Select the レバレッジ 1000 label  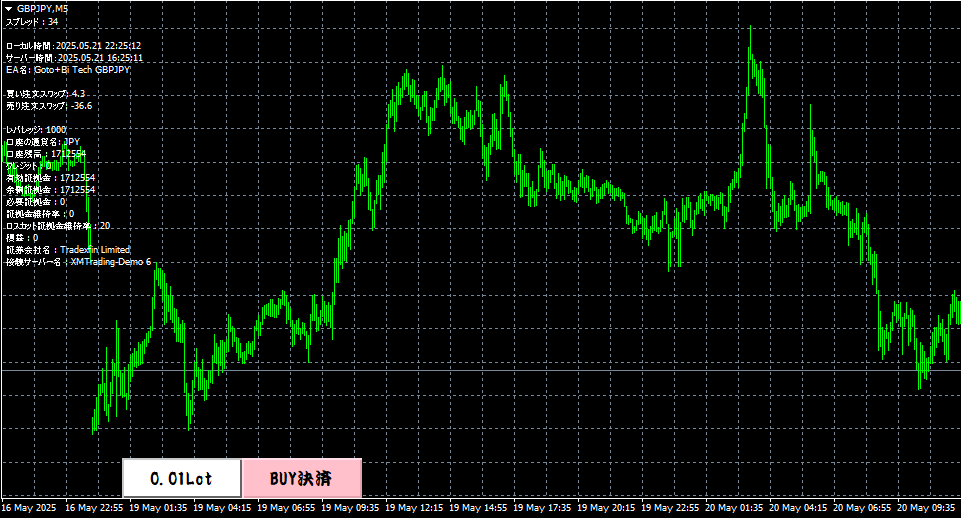tap(36, 130)
